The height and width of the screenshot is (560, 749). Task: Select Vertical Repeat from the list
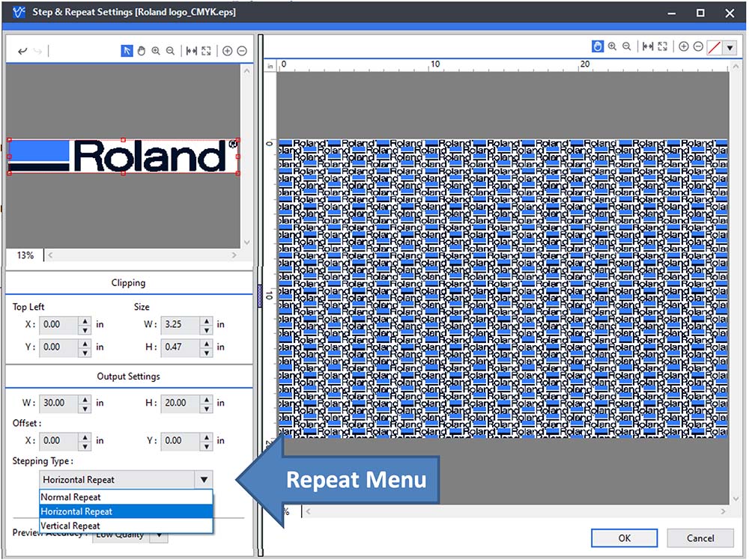(126, 526)
